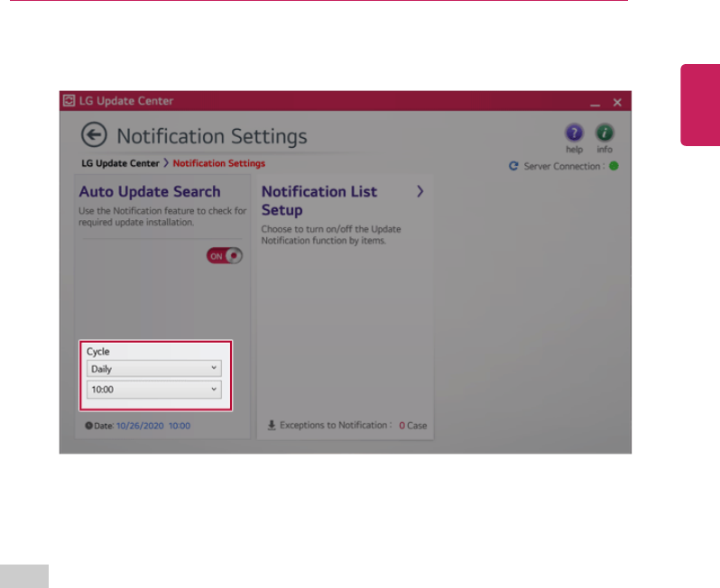Viewport: 720px width, 588px height.
Task: Click the back arrow icon
Action: (94, 135)
